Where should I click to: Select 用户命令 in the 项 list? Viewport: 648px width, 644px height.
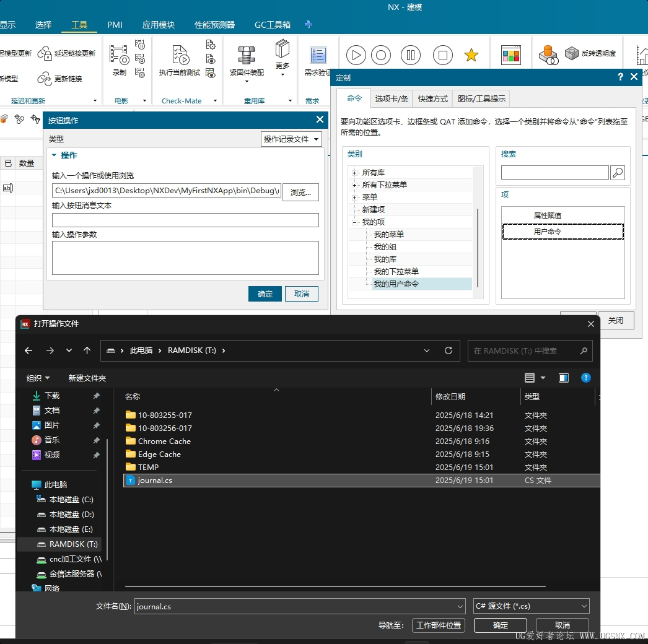[x=563, y=232]
